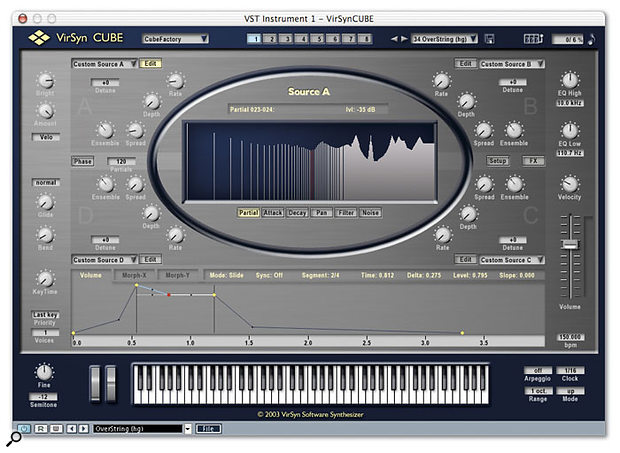
Task: Click the music note icon at top right
Action: click(591, 39)
